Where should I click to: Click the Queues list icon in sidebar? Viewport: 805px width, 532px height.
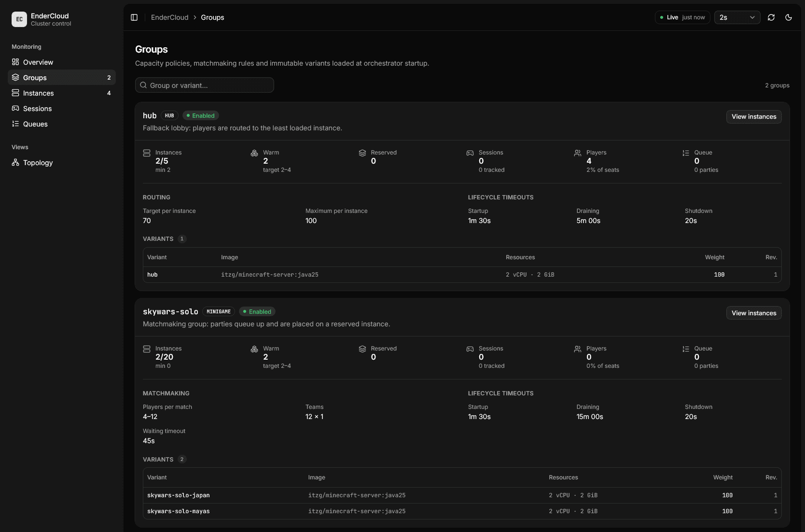click(x=15, y=124)
